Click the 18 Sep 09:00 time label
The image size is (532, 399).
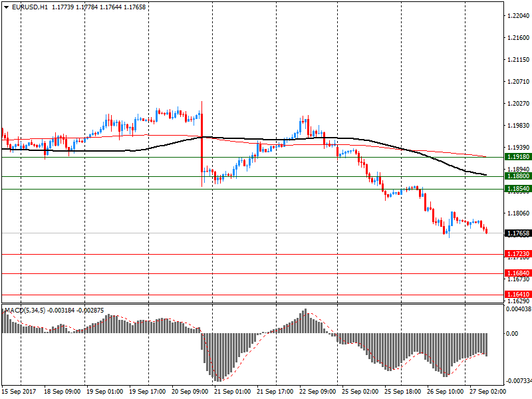[x=62, y=392]
